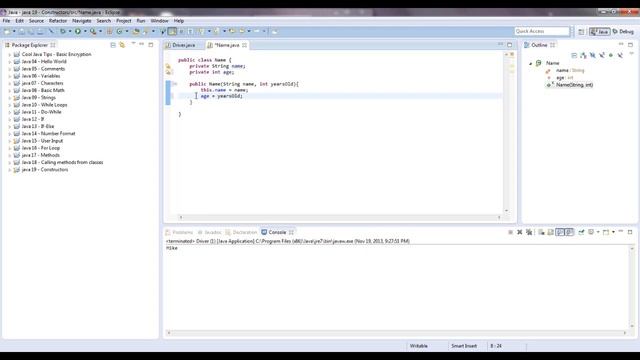This screenshot has width=640, height=360.
Task: Click into the Quick Access field
Action: point(542,31)
